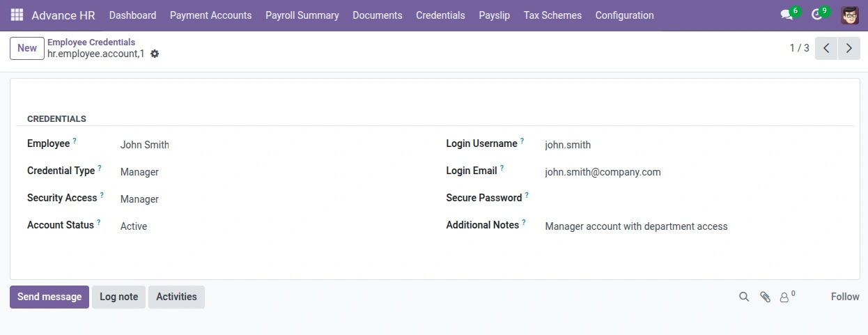Click the Send message button
The image size is (868, 335).
49,297
